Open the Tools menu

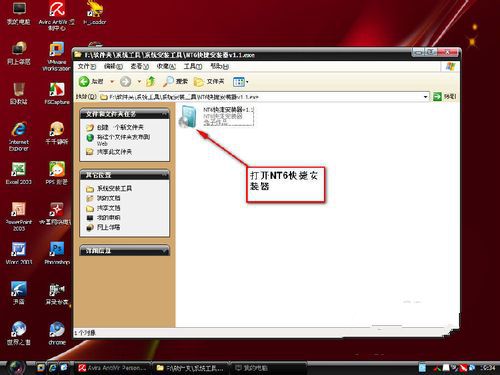(193, 66)
